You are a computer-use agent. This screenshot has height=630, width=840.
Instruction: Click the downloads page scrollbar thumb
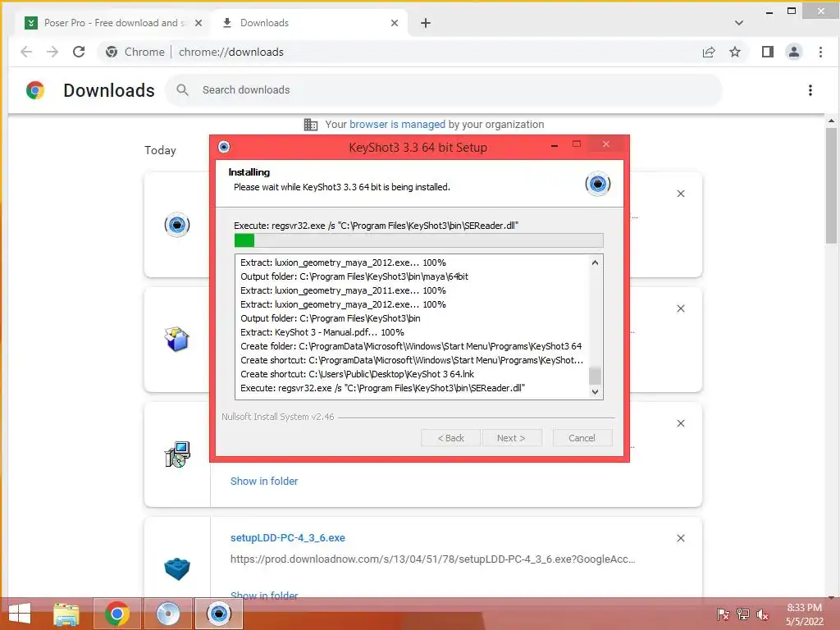click(831, 185)
